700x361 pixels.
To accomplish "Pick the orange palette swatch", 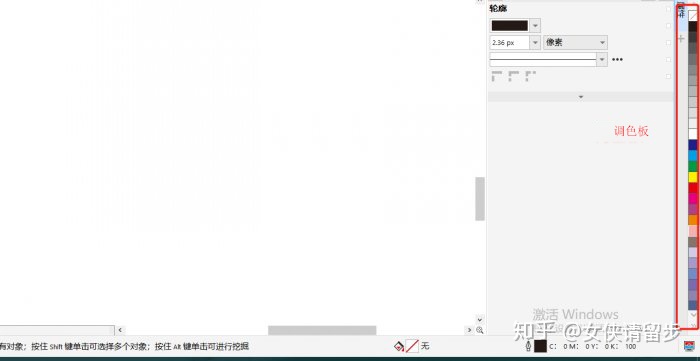I will (x=693, y=220).
